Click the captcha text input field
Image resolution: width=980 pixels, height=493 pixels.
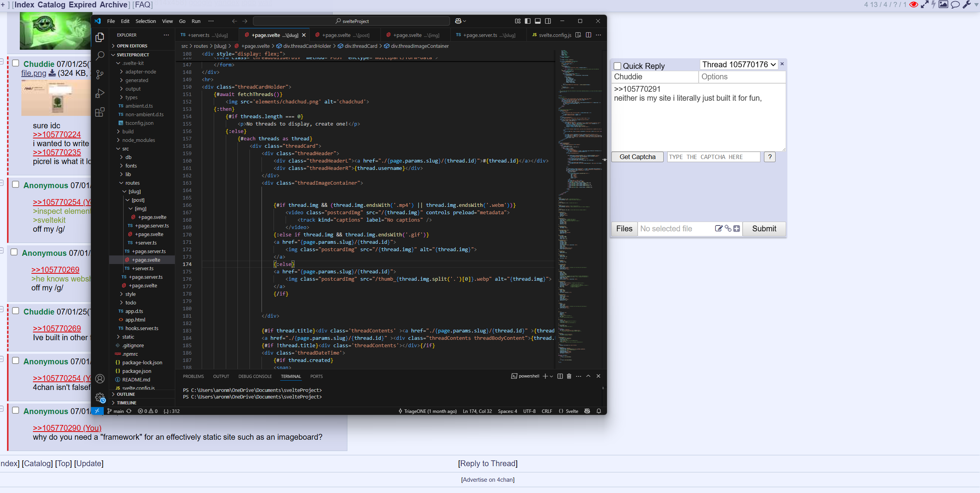pos(713,157)
